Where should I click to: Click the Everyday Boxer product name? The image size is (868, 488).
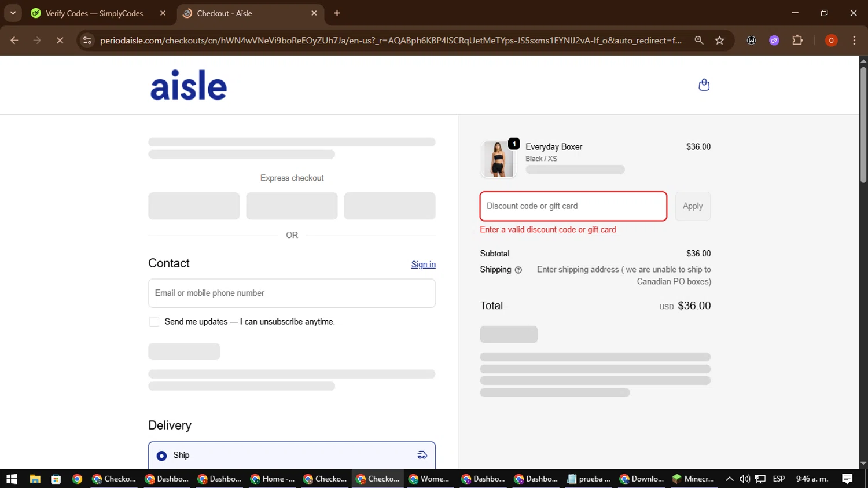554,147
